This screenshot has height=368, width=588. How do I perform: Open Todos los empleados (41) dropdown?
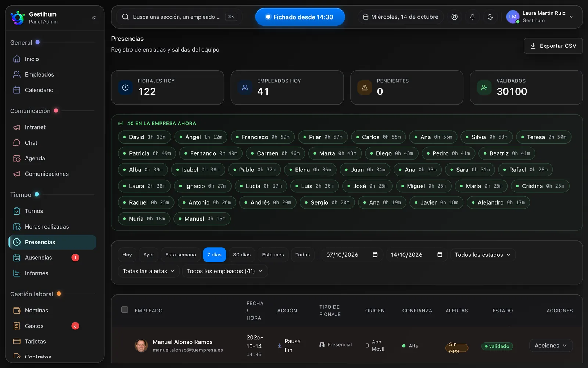(225, 271)
